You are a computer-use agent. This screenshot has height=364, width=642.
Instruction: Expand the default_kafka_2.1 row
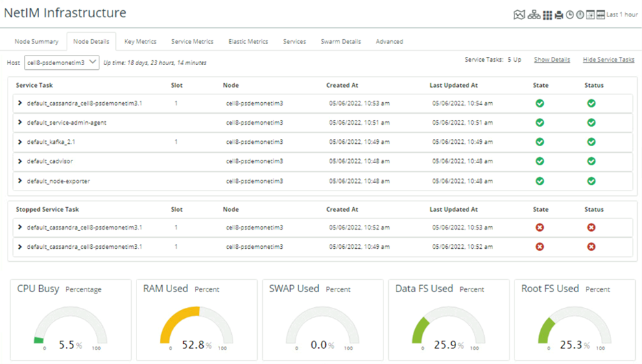tap(20, 142)
